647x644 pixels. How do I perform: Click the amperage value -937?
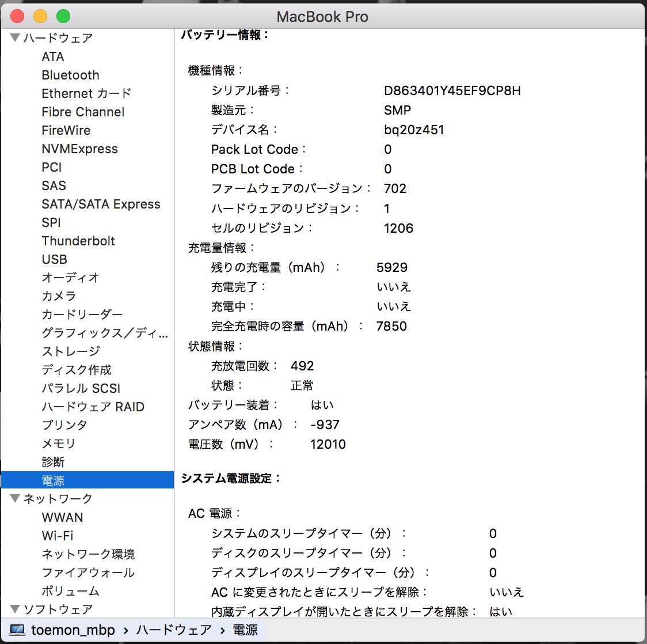click(325, 425)
